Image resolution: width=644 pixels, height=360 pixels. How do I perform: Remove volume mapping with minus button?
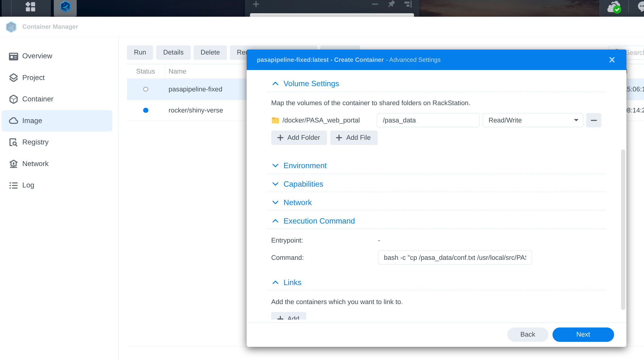pos(594,120)
